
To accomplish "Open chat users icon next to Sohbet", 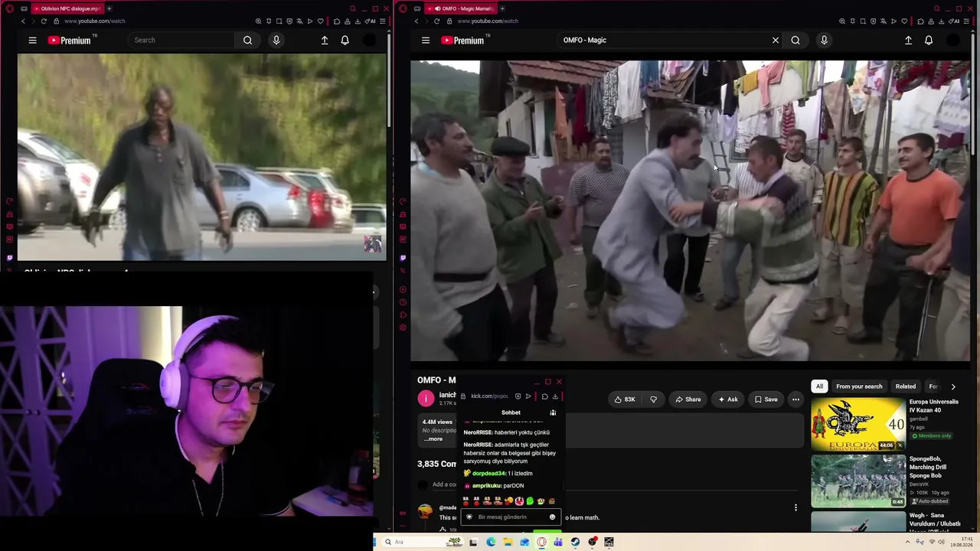I will pyautogui.click(x=553, y=412).
